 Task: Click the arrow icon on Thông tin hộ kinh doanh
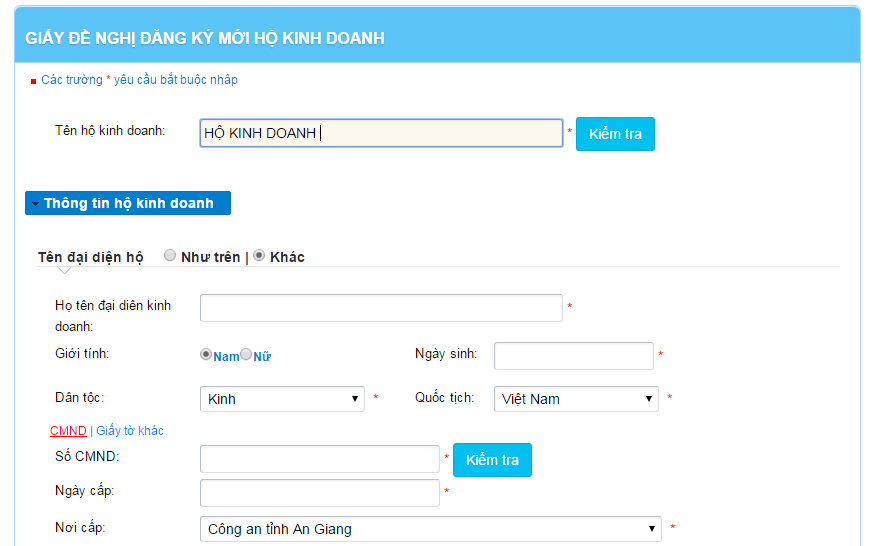coord(35,204)
